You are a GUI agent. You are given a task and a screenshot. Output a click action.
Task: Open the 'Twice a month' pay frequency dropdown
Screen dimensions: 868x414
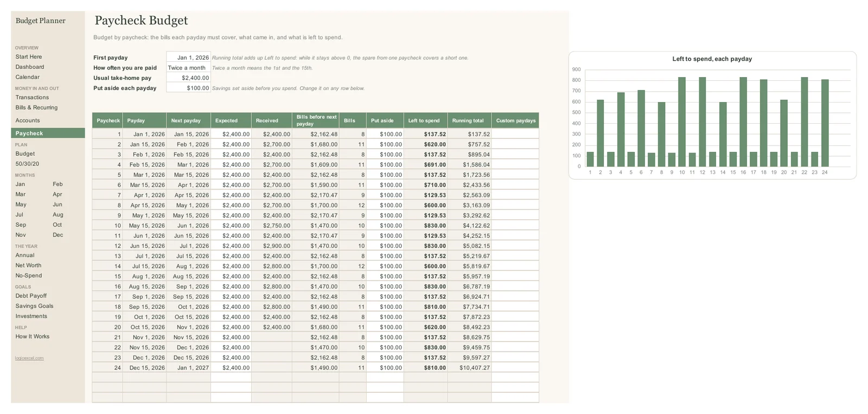(188, 68)
